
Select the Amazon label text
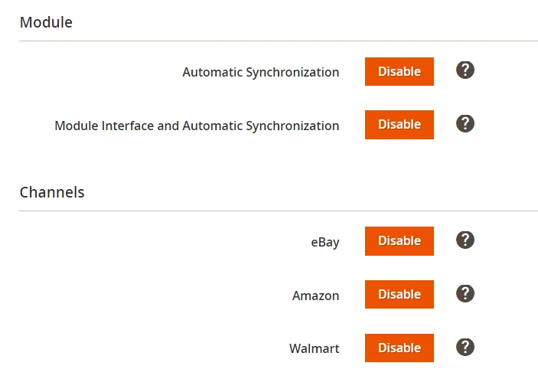pos(315,296)
